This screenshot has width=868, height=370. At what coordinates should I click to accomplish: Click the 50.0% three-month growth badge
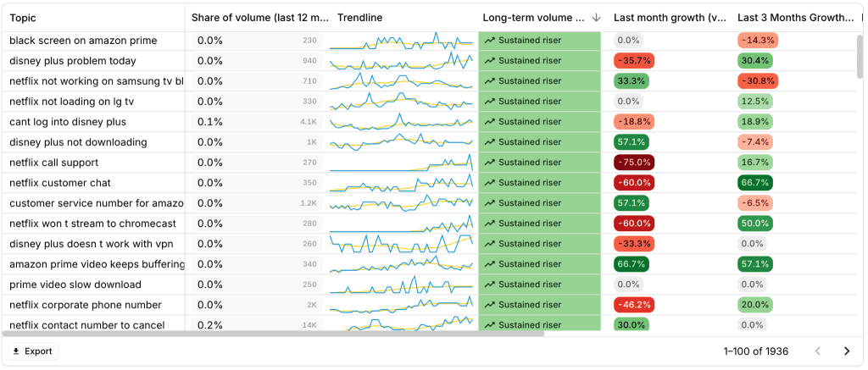[x=755, y=224]
